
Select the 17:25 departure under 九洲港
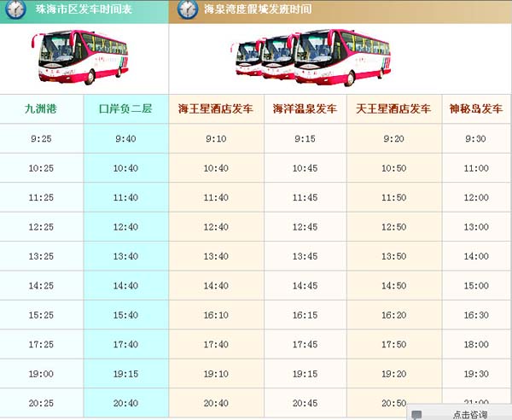(x=41, y=344)
